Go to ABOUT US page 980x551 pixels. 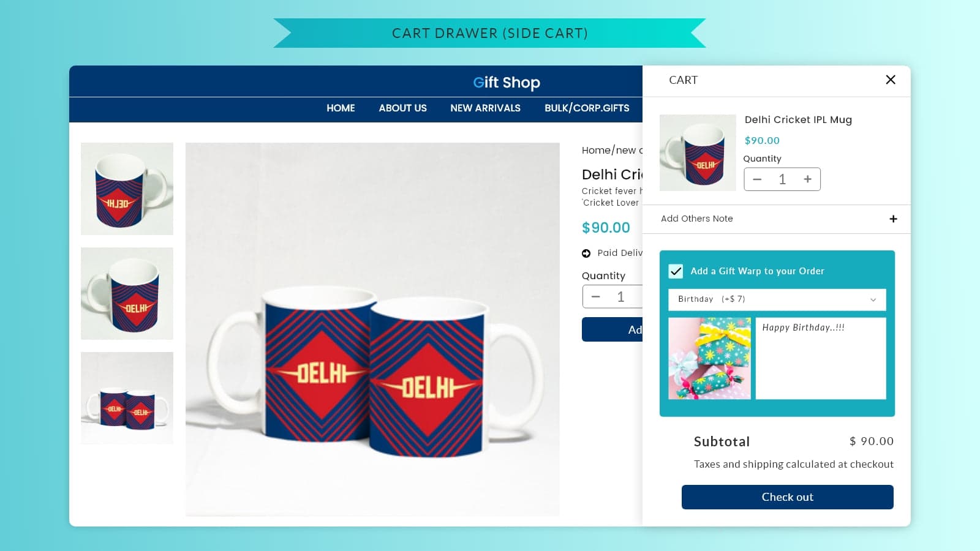[x=402, y=108]
